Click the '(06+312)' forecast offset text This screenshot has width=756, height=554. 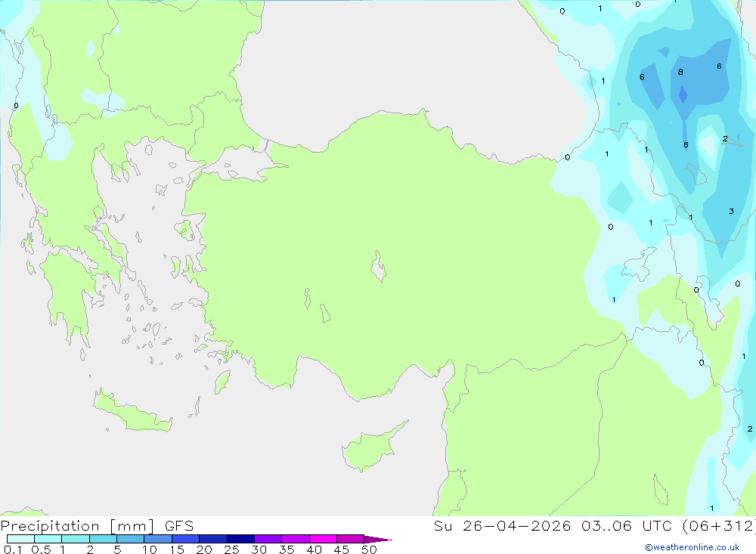pyautogui.click(x=720, y=525)
